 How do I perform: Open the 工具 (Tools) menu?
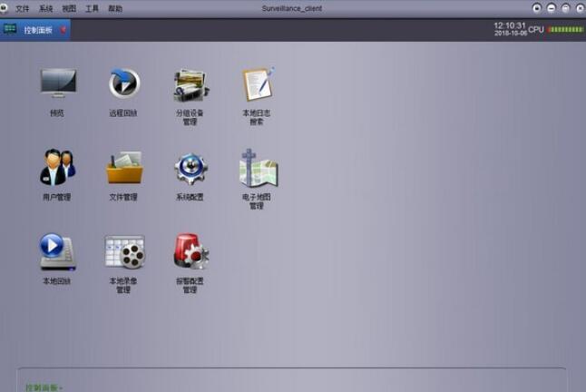pos(92,8)
